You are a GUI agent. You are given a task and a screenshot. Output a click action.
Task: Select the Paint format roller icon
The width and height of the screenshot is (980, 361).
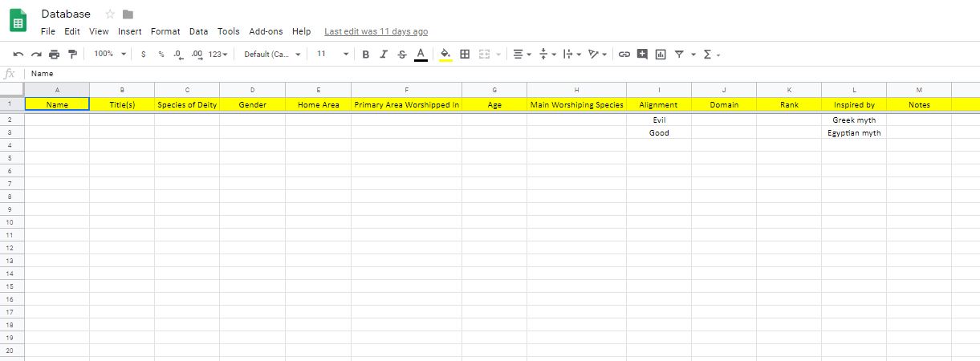72,55
